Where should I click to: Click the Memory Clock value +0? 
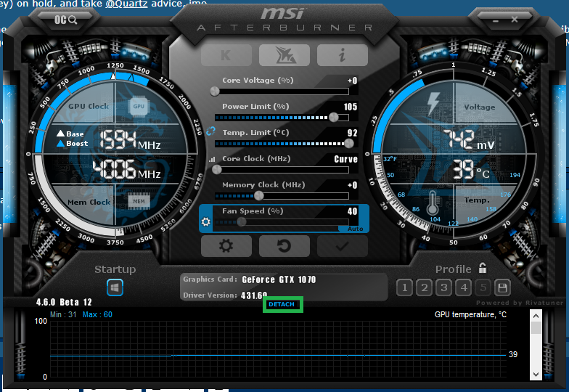(353, 185)
